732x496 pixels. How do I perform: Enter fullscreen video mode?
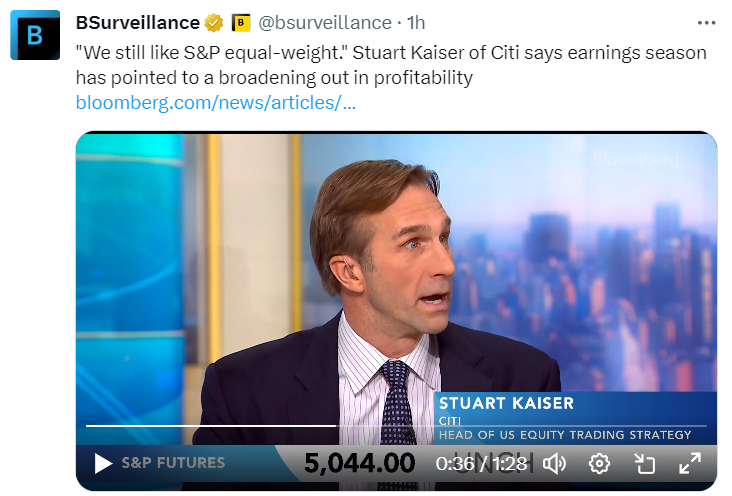[690, 463]
